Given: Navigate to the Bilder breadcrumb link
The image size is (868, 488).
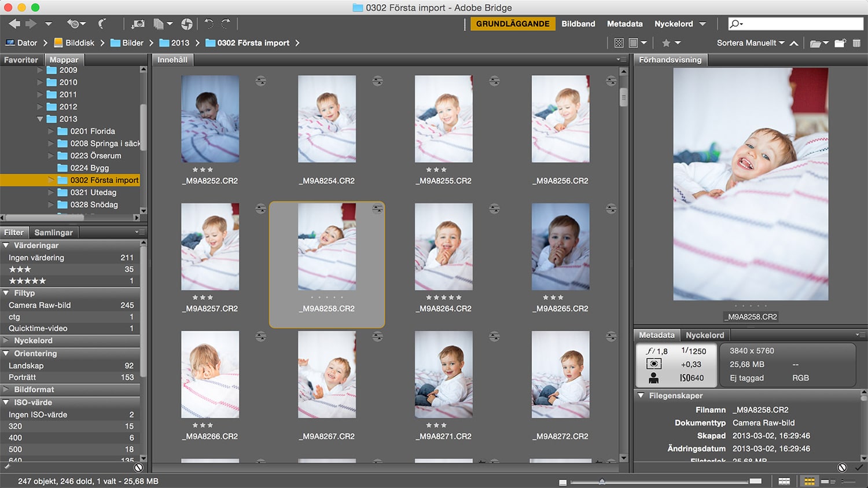Looking at the screenshot, I should pos(133,42).
